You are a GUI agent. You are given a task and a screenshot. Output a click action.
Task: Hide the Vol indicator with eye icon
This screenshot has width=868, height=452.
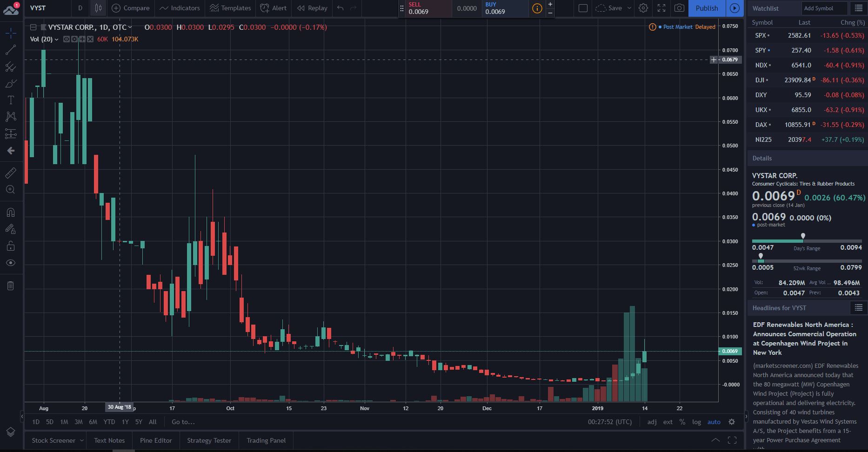pos(67,39)
